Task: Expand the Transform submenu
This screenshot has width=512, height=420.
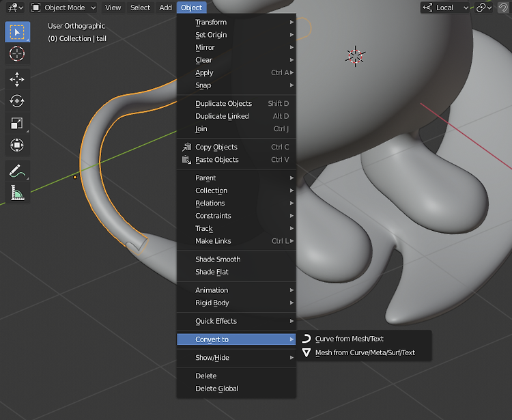Action: coord(236,23)
